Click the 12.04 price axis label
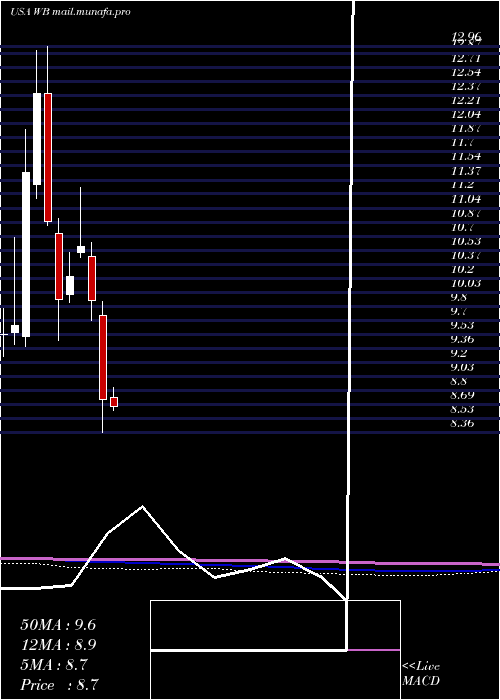Image resolution: width=500 pixels, height=700 pixels. point(466,114)
